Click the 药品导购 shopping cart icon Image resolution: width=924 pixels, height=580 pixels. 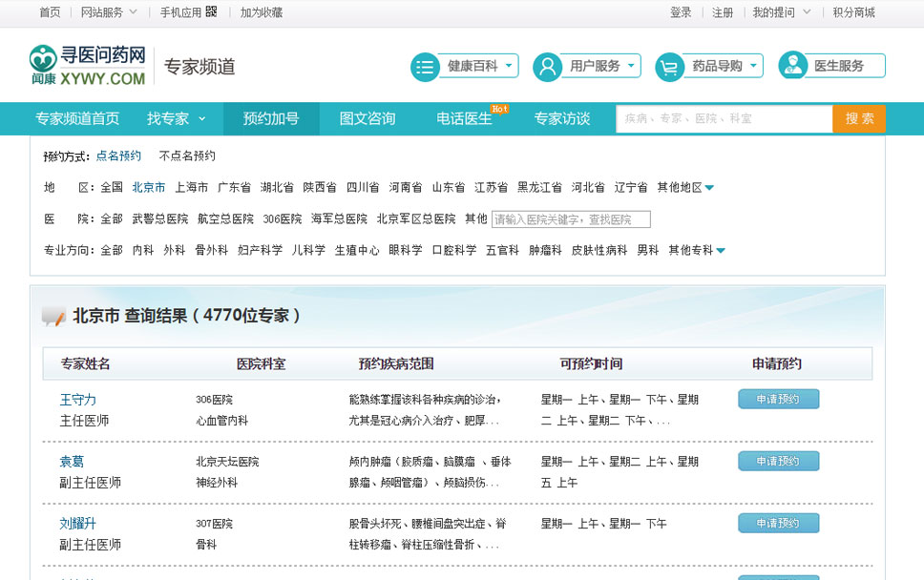pos(669,67)
